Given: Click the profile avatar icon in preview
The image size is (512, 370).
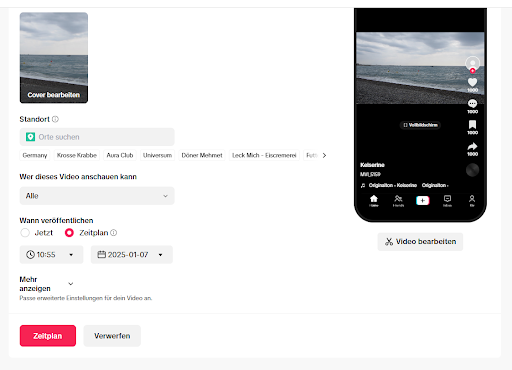Looking at the screenshot, I should pos(472,63).
